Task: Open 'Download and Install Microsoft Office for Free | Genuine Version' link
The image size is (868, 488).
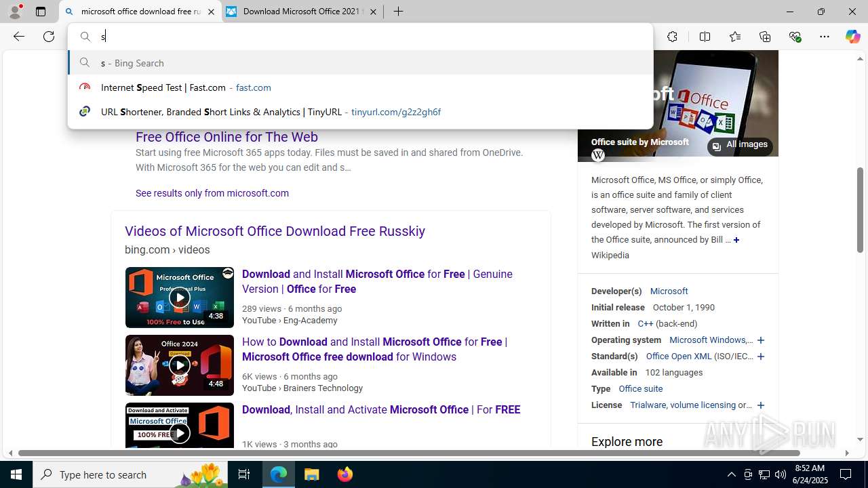Action: coord(377,281)
